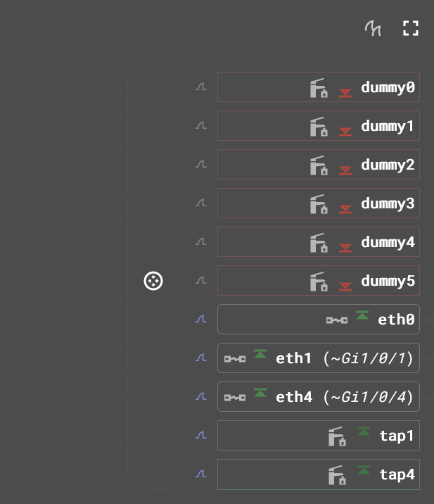Click the gray wire connector left of dummy0

click(201, 87)
